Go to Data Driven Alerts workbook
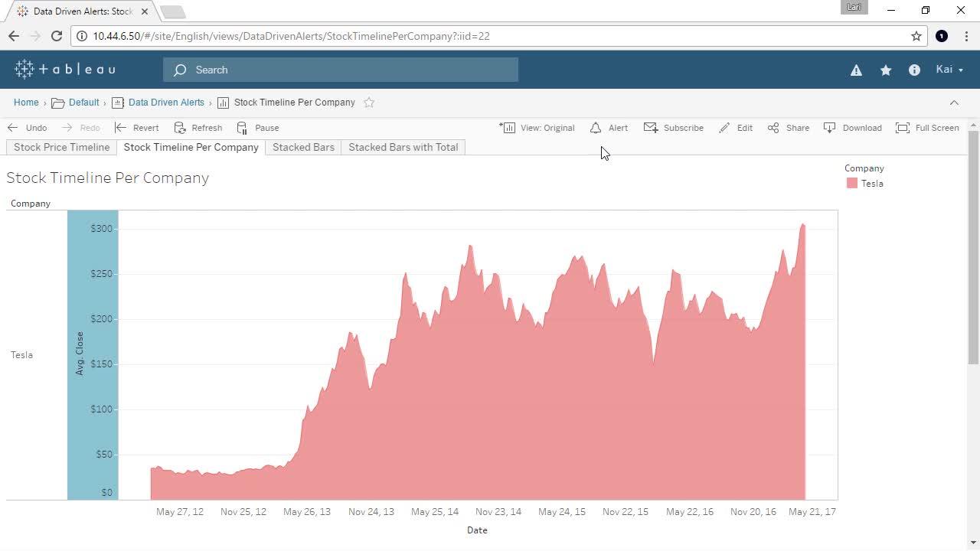The image size is (980, 551). pyautogui.click(x=166, y=103)
